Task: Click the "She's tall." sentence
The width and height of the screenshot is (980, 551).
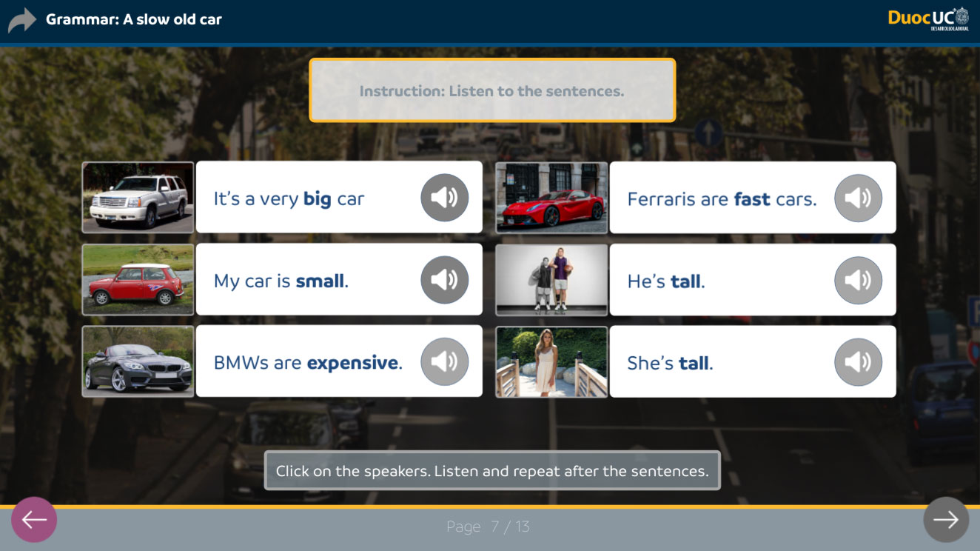Action: tap(670, 363)
